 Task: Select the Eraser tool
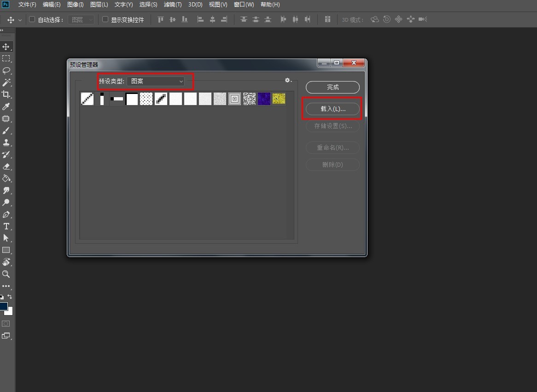(x=6, y=166)
